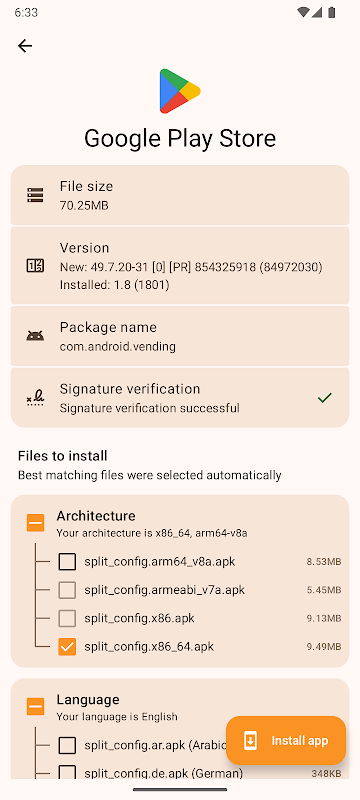The image size is (360, 800).
Task: Tap Your language is English text
Action: [117, 717]
